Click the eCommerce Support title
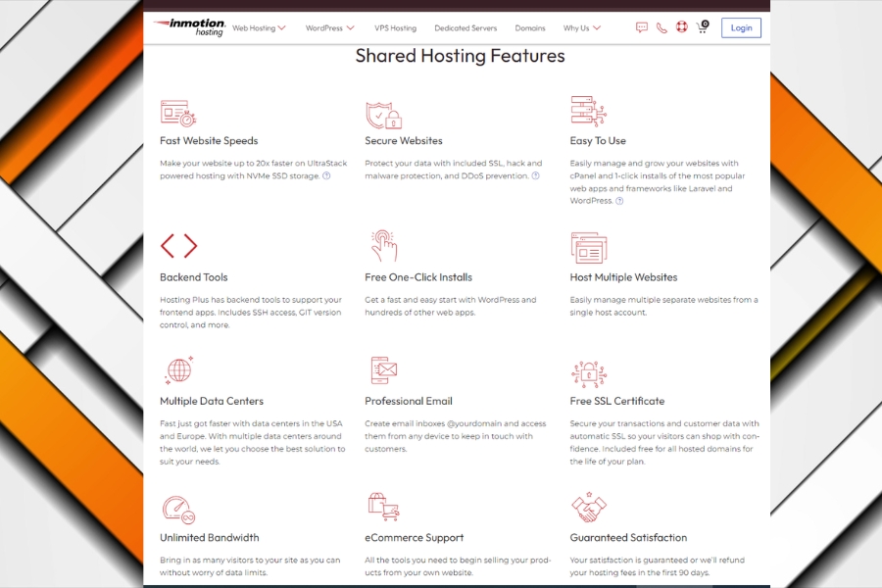The image size is (882, 588). (x=414, y=538)
